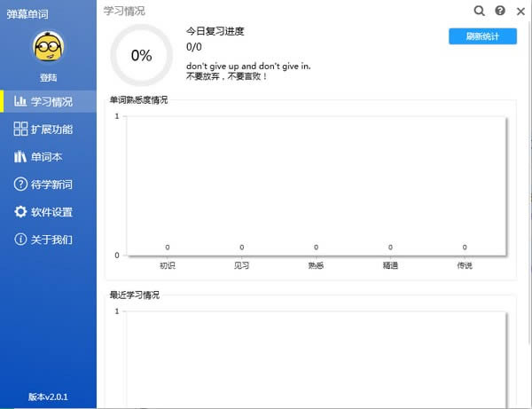Open help via the question mark icon
The height and width of the screenshot is (409, 532).
click(500, 11)
